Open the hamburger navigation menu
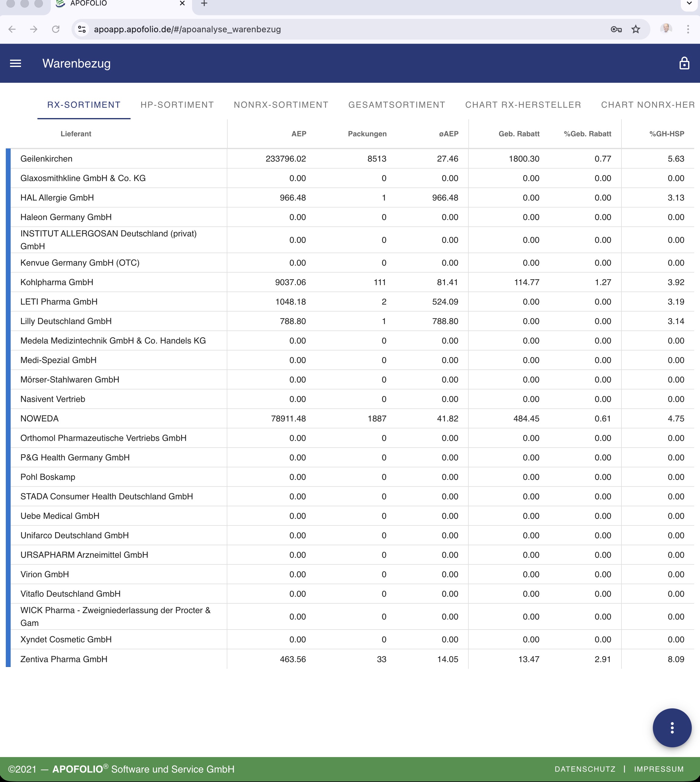 coord(16,63)
